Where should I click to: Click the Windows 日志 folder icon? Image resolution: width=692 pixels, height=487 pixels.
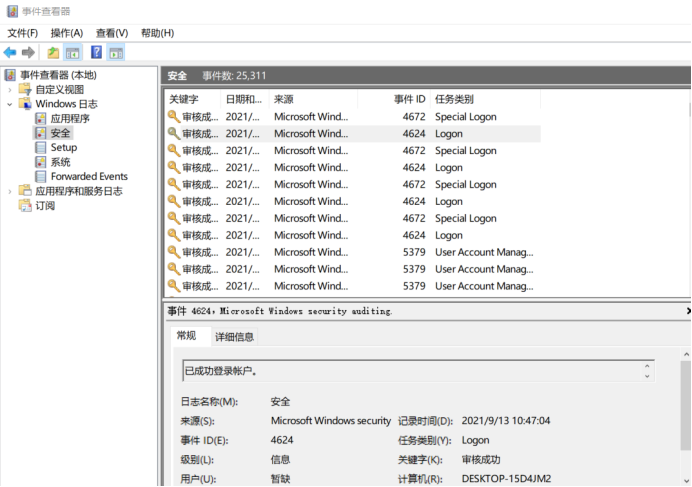[25, 104]
